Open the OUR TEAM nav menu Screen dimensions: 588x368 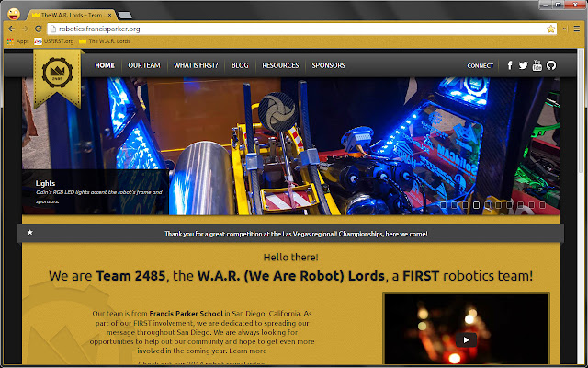click(x=144, y=65)
